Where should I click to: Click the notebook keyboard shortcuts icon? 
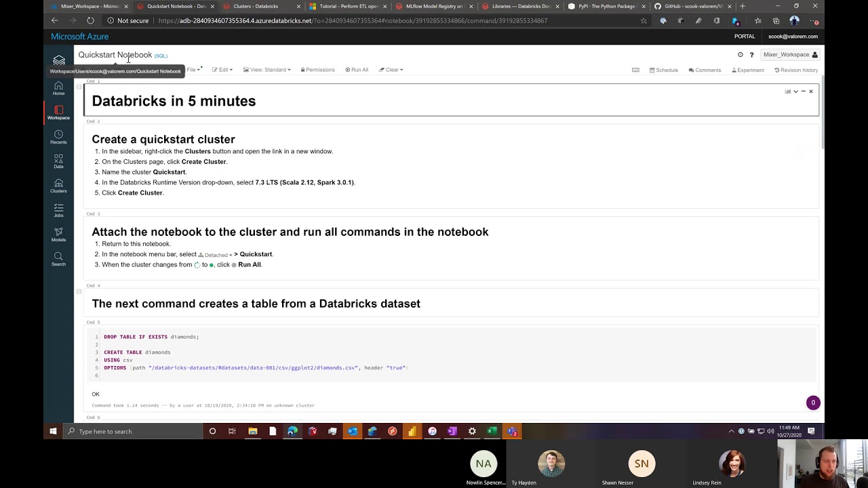point(635,70)
